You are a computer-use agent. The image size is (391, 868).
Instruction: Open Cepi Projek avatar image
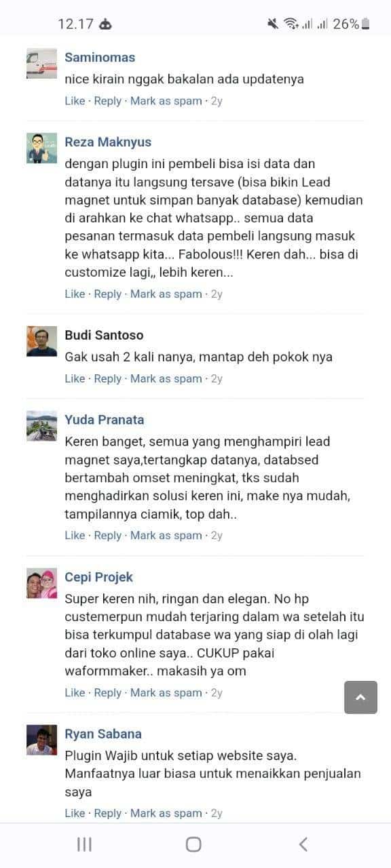[41, 584]
